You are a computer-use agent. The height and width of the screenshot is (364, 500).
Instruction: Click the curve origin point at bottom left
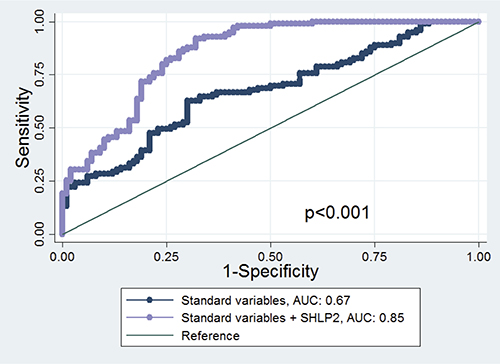(x=62, y=234)
